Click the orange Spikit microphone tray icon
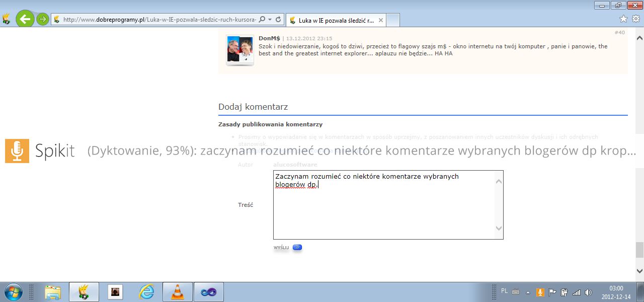644x302 pixels. pyautogui.click(x=540, y=292)
